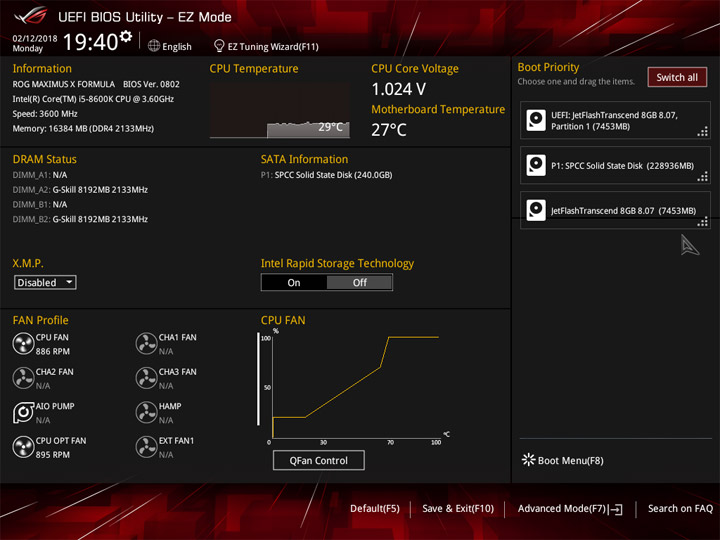
Task: Open the date/time settings gear icon
Action: point(126,36)
